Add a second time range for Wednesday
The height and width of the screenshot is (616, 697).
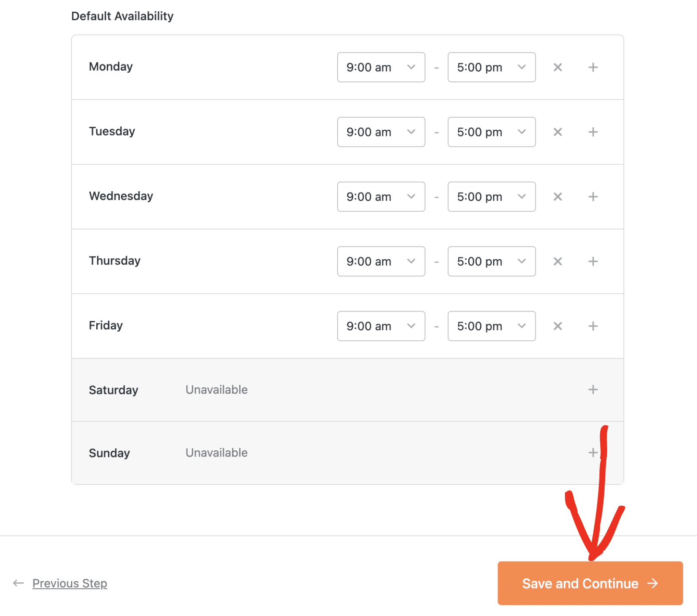point(593,196)
